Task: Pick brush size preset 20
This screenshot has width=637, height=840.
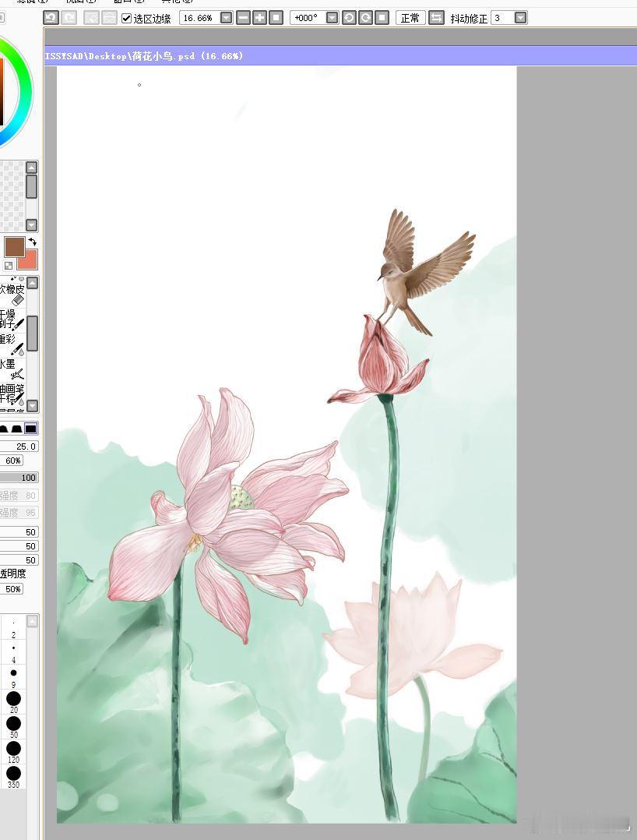Action: [13, 702]
